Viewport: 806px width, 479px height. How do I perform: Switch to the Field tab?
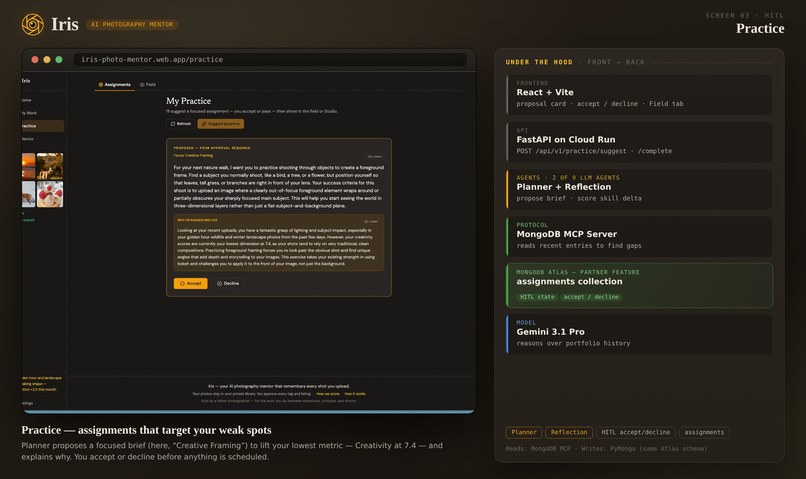[148, 84]
